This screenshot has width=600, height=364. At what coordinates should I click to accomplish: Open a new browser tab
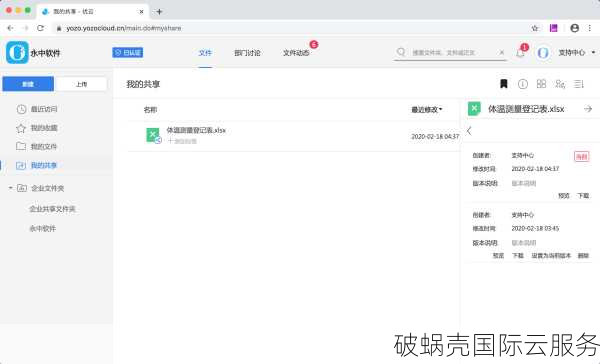[x=159, y=12]
